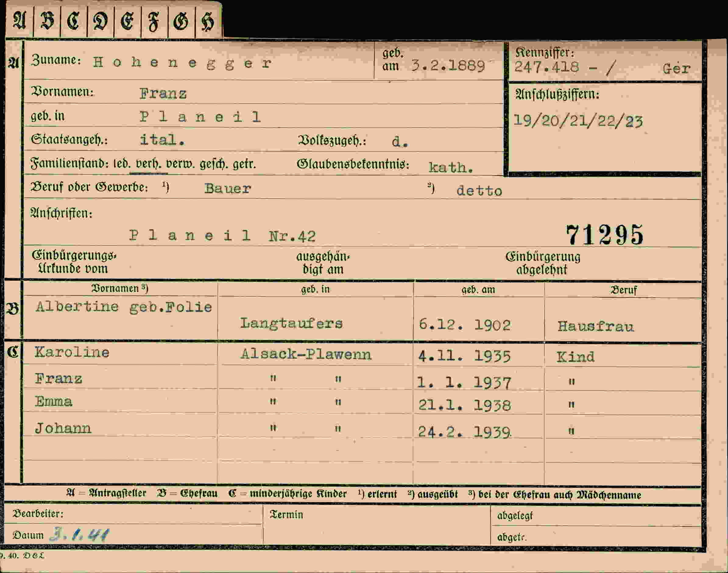Click the 'ausgehändigt am' label
Image resolution: width=728 pixels, height=573 pixels.
[323, 263]
